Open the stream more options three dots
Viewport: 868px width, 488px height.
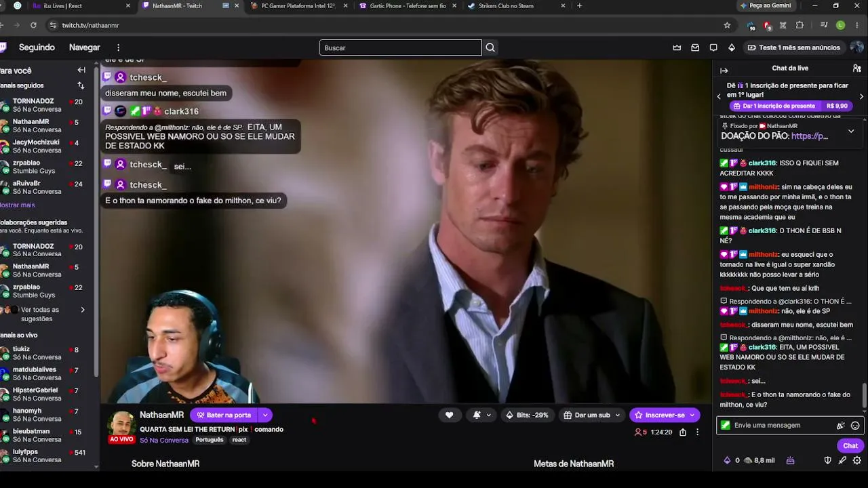[697, 432]
